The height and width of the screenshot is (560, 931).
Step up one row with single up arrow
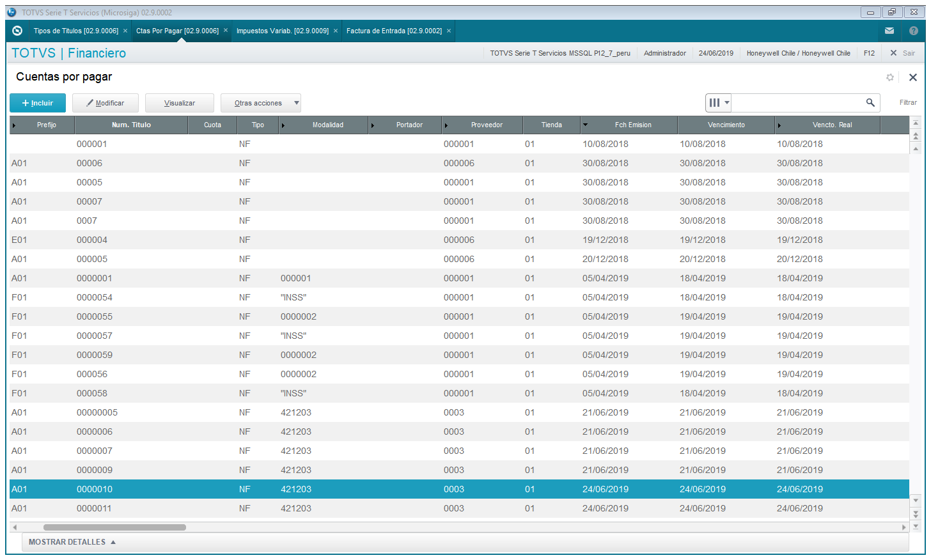coord(916,148)
